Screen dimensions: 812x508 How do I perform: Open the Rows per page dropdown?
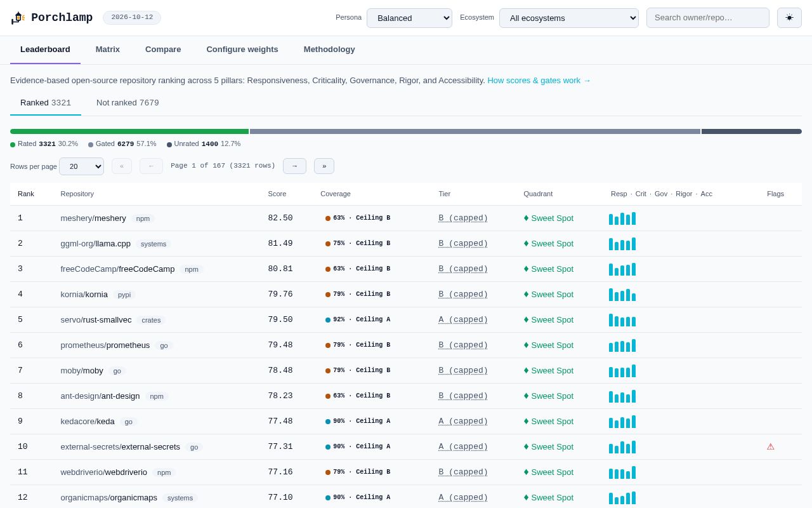click(81, 166)
